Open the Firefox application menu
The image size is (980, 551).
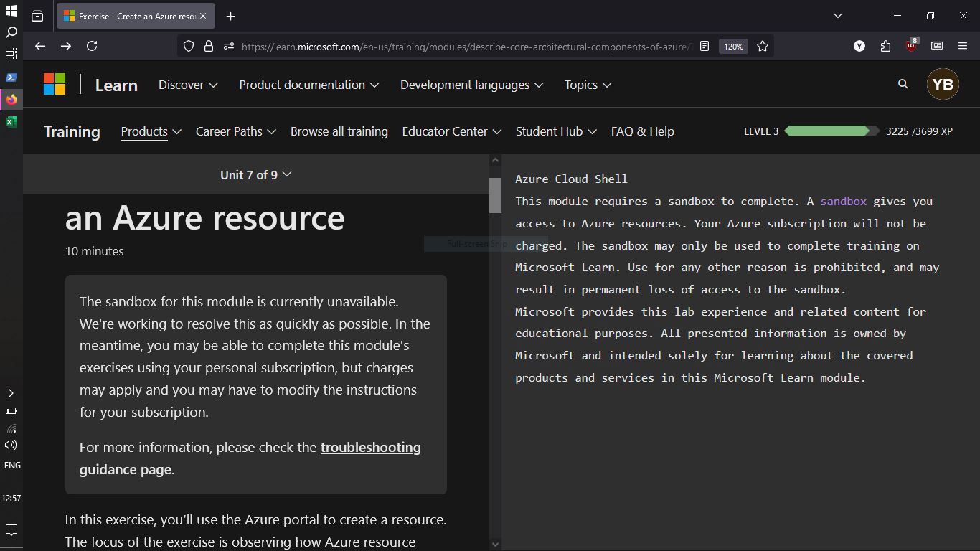[963, 46]
